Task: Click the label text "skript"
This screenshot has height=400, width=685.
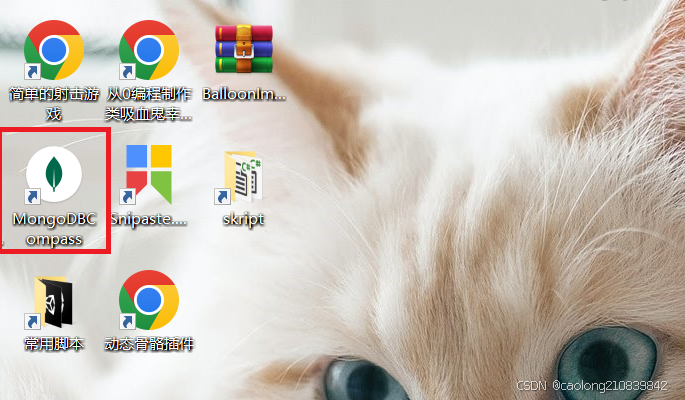Action: click(243, 219)
